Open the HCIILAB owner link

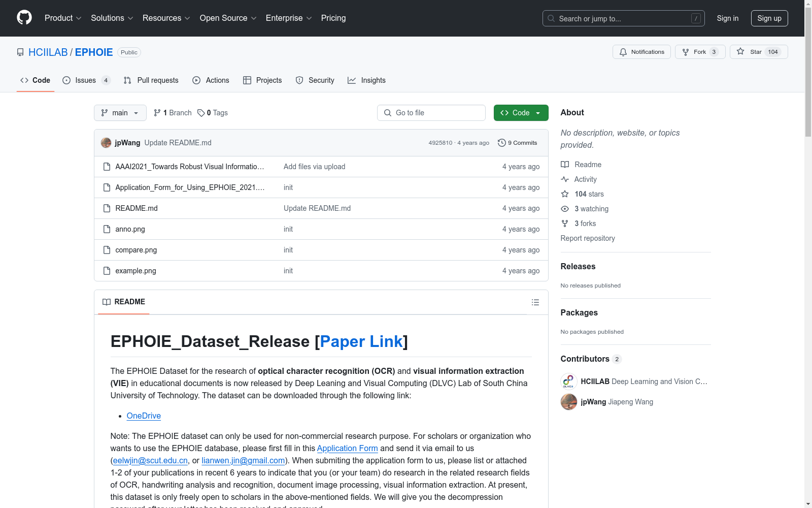click(48, 52)
